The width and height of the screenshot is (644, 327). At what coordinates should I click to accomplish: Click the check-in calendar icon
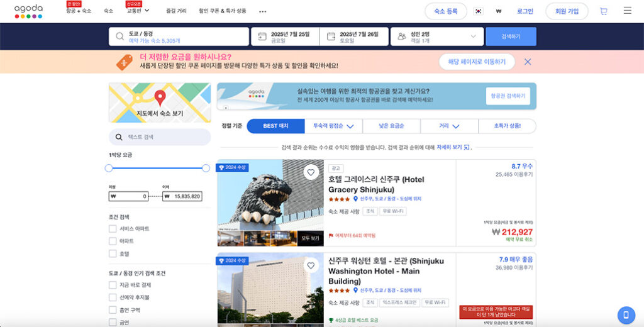[262, 36]
